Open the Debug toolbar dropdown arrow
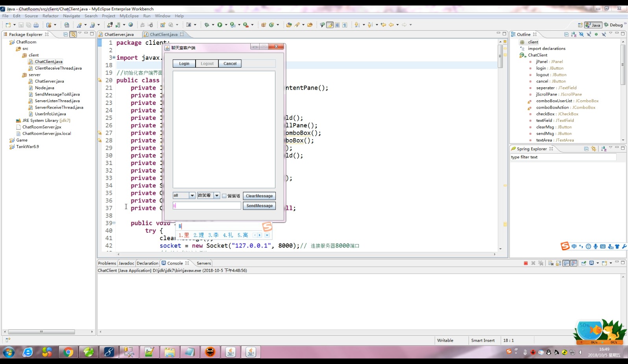The image size is (628, 364). [213, 25]
